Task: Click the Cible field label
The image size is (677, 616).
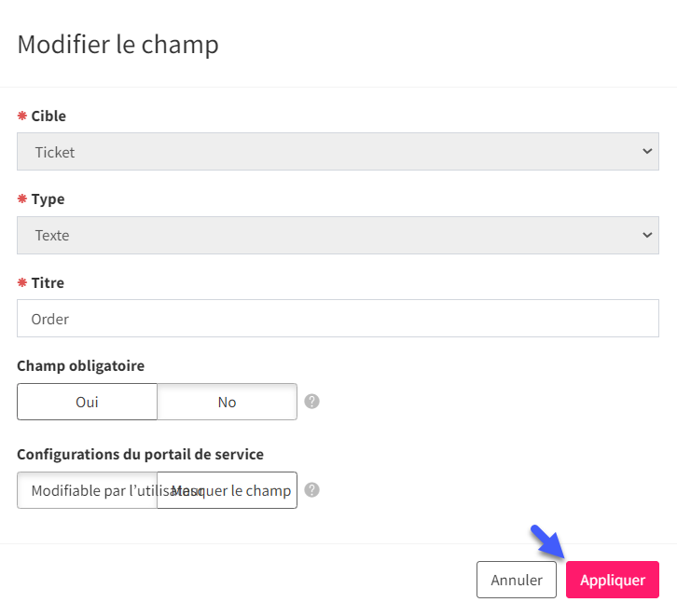Action: click(48, 116)
